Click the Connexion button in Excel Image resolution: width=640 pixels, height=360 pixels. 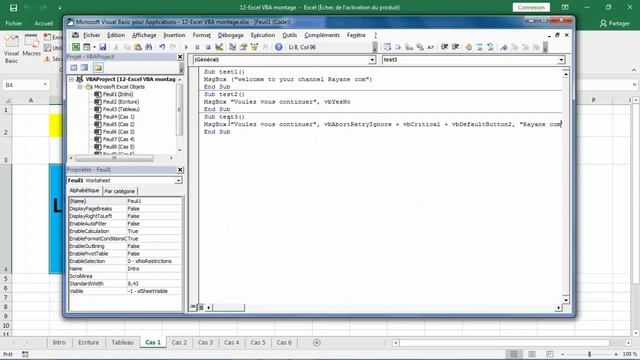point(531,7)
